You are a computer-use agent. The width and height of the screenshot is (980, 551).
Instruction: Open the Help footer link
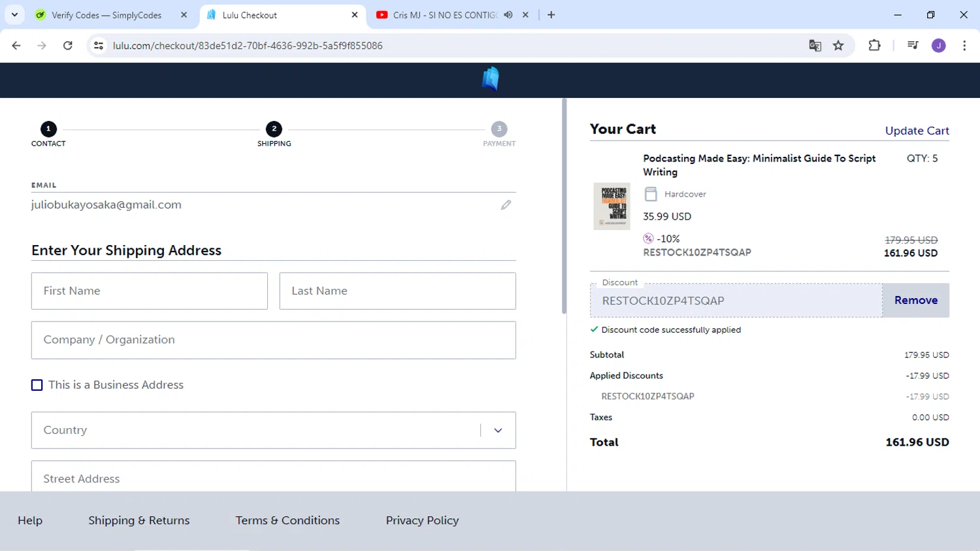pos(30,520)
